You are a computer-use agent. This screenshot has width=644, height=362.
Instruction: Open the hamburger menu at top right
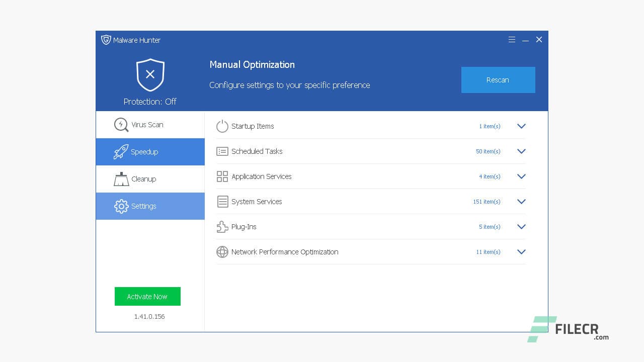click(x=512, y=39)
